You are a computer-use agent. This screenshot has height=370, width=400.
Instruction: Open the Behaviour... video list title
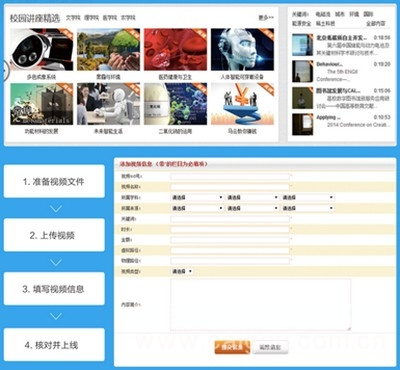click(329, 64)
